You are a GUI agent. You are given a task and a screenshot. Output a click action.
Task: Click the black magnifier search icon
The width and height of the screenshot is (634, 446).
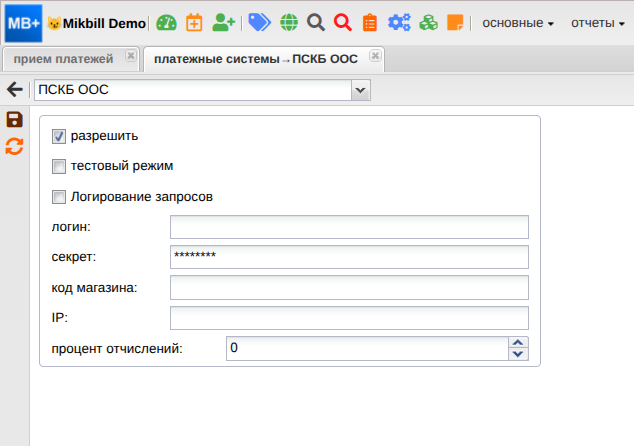pos(316,23)
